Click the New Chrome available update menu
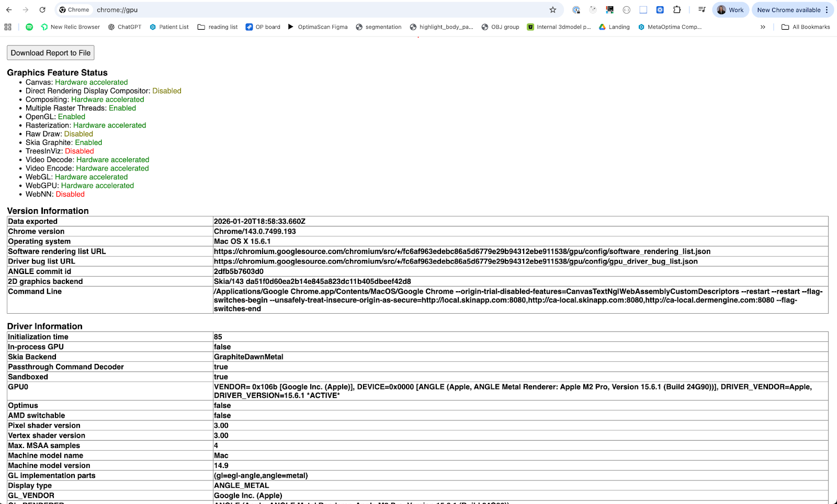Viewport: 837px width, 504px height. tap(793, 10)
